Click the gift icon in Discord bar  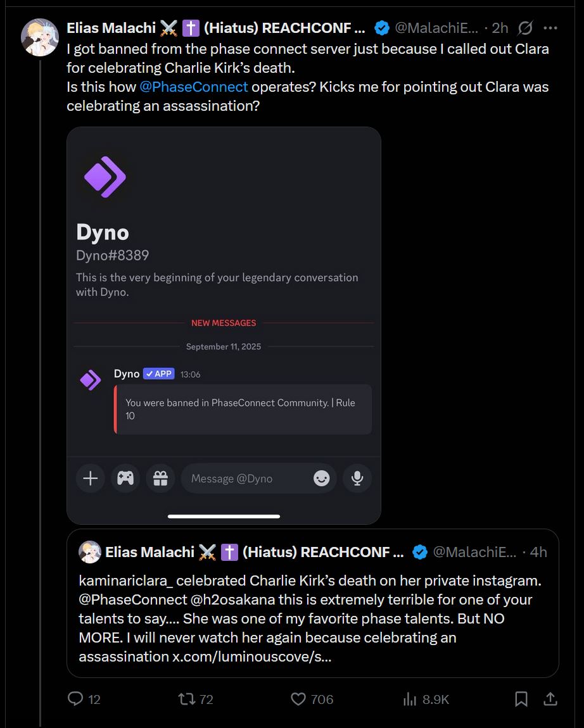[x=160, y=478]
